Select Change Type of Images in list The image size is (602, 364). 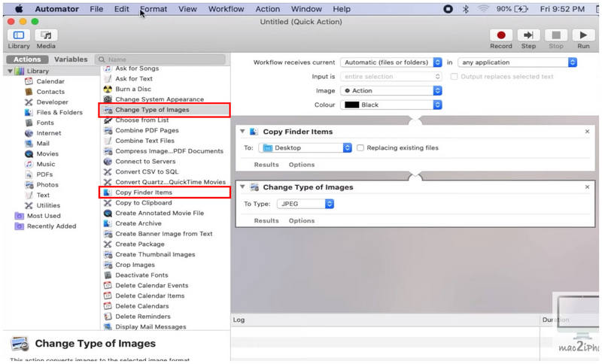tap(165, 110)
